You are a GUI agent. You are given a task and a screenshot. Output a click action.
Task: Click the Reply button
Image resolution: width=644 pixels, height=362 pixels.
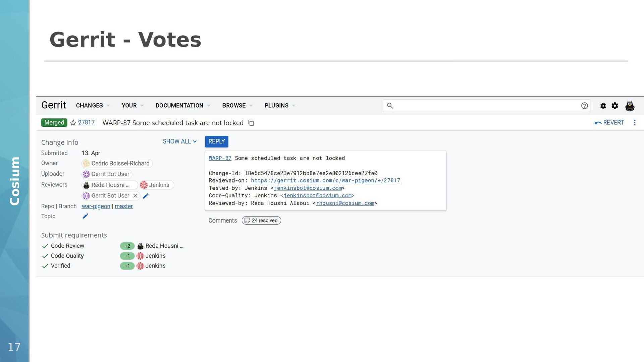[x=216, y=141]
